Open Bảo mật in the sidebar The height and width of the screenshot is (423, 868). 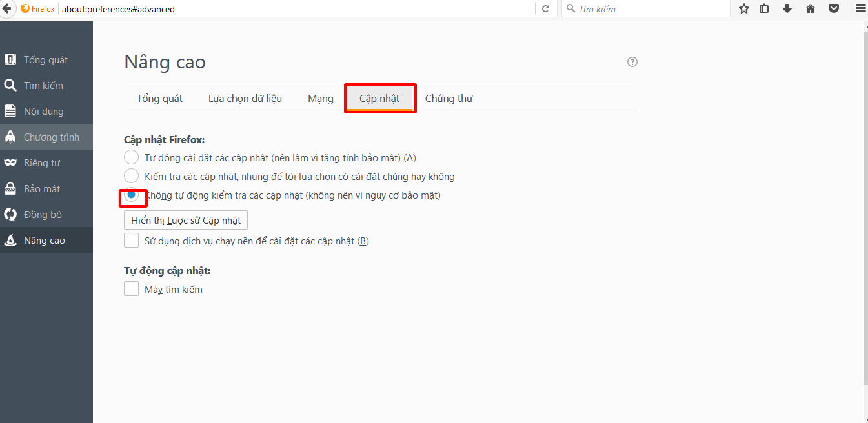pos(46,188)
